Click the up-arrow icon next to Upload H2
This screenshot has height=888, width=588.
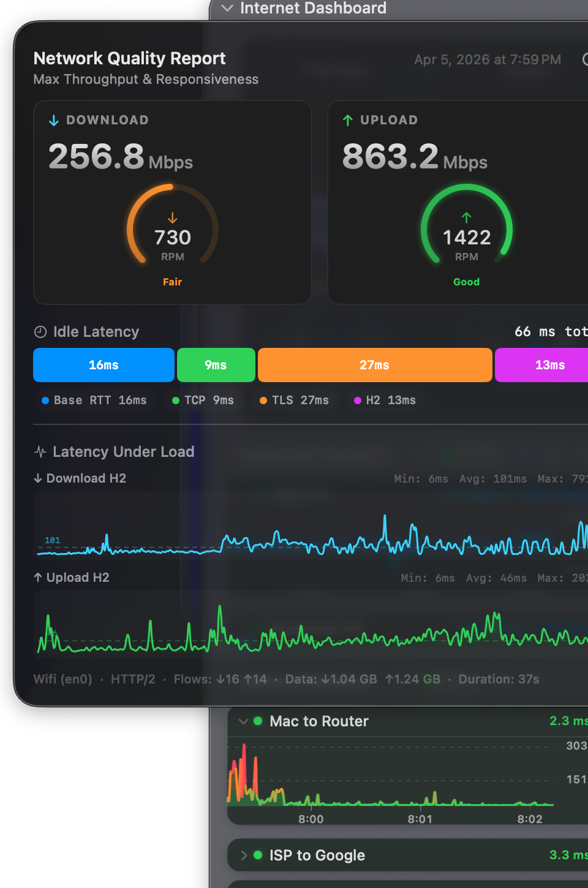pos(38,578)
